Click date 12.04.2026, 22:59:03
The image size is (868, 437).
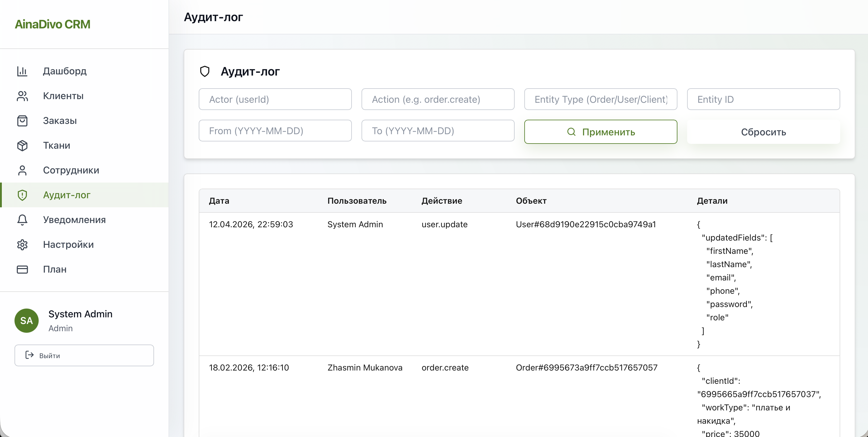[251, 224]
